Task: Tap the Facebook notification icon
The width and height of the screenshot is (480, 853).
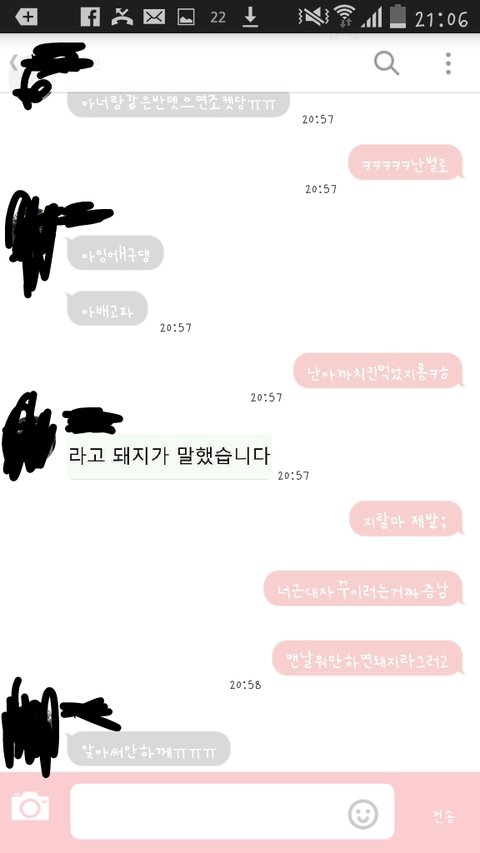Action: (x=90, y=17)
